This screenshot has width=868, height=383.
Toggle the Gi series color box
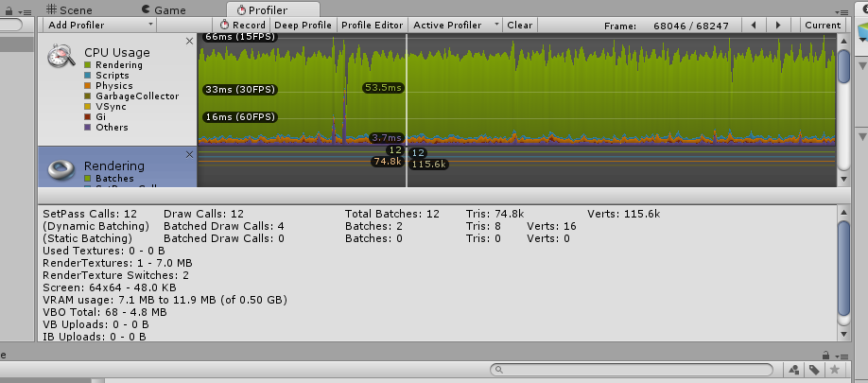[x=88, y=116]
